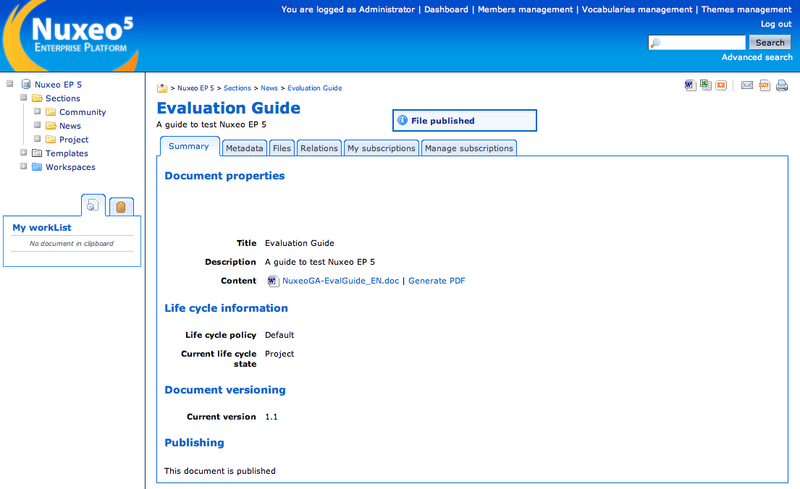Open the clipboard tab icon
Viewport: 800px width, 489px height.
(121, 207)
